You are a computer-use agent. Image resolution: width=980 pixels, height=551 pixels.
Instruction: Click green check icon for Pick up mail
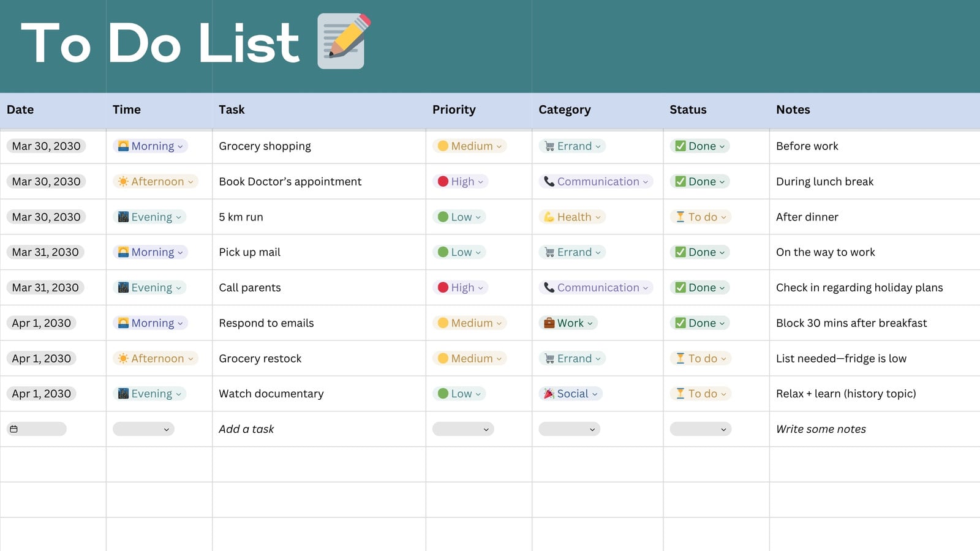point(680,252)
